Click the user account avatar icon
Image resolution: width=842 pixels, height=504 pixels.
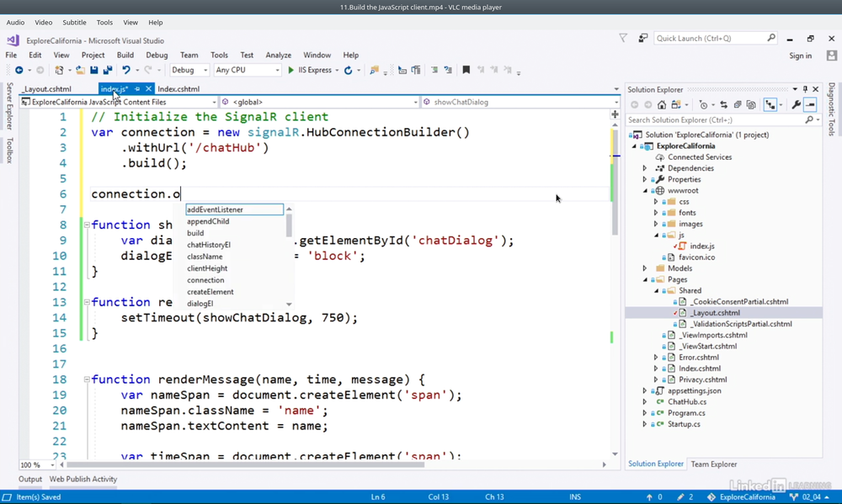(x=832, y=56)
